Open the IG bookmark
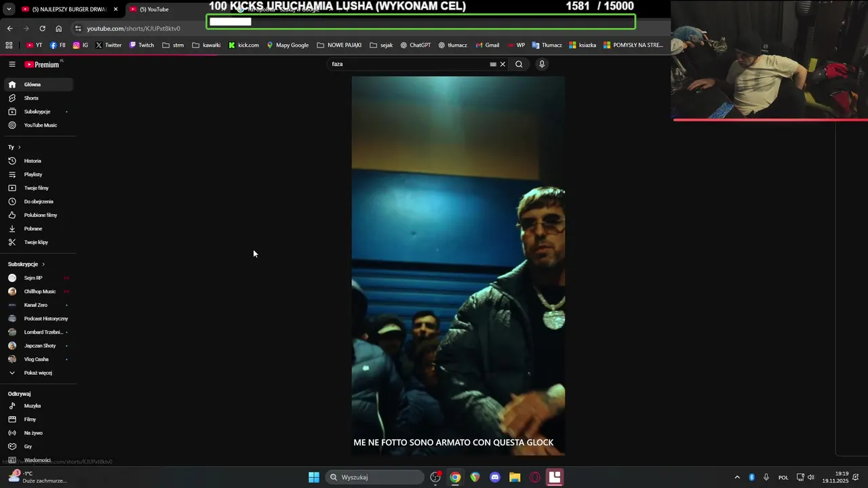Viewport: 868px width, 488px height. point(81,45)
